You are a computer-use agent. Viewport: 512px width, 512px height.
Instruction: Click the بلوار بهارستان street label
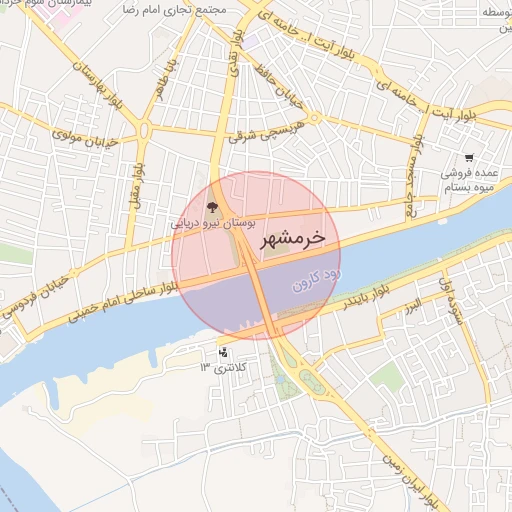click(x=98, y=85)
